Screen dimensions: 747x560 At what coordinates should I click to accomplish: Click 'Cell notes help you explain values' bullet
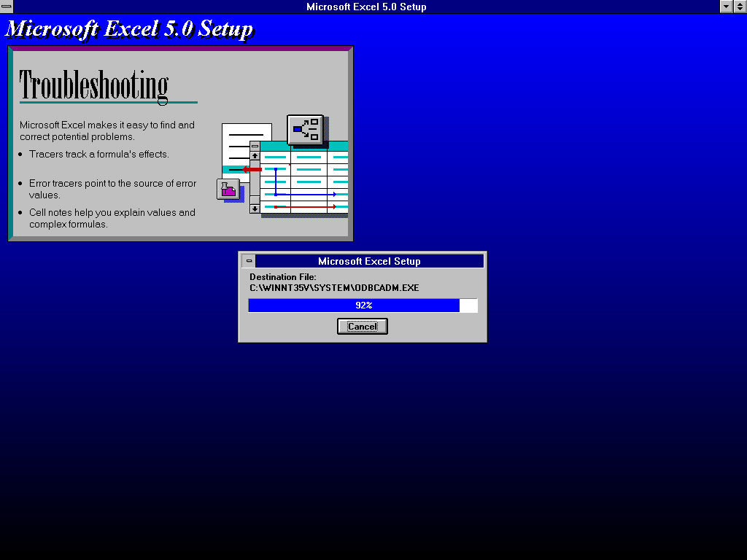112,218
